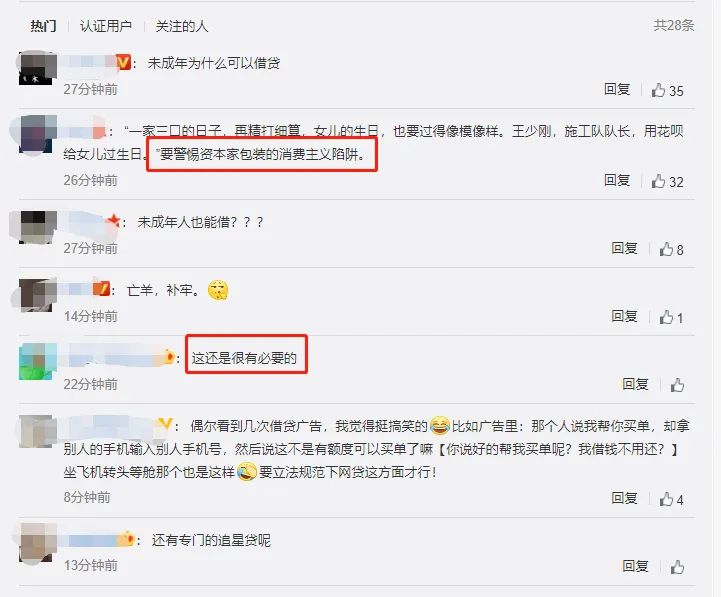Like the loan advertisement comment with 4 likes
Image resolution: width=721 pixels, height=597 pixels.
pyautogui.click(x=666, y=499)
